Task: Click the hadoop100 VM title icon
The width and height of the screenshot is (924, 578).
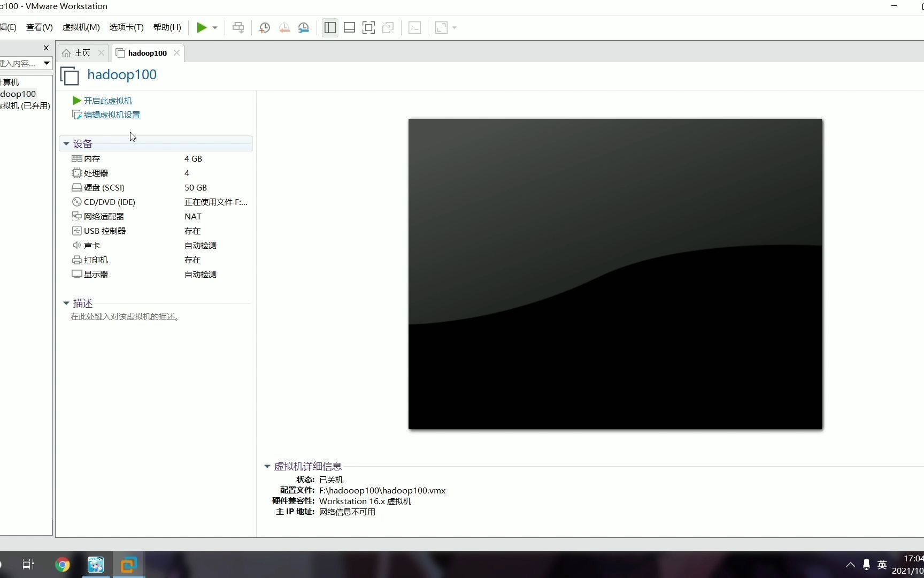Action: [x=70, y=75]
